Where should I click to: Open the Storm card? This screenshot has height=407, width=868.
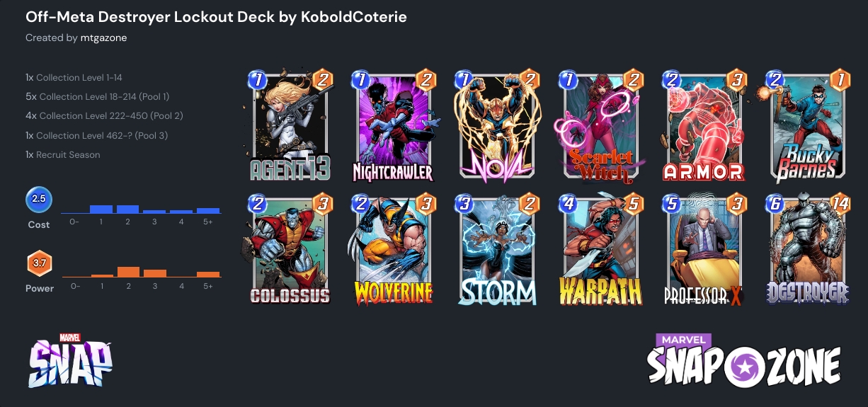[498, 249]
